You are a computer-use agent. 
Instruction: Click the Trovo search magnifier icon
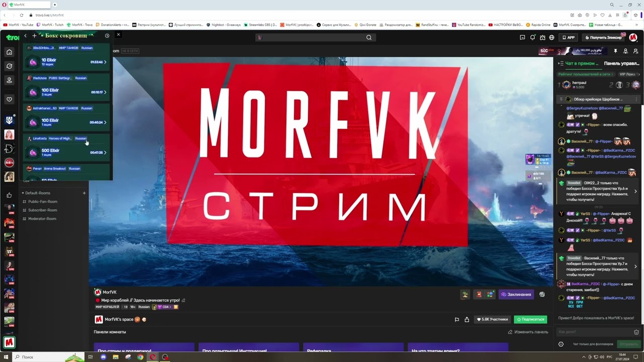(x=369, y=37)
